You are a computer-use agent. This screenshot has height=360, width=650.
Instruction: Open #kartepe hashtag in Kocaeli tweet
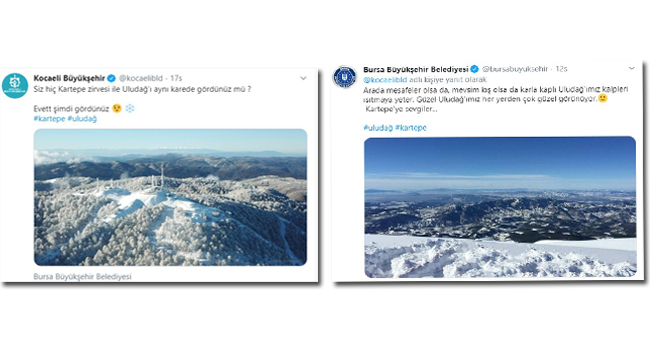click(49, 119)
